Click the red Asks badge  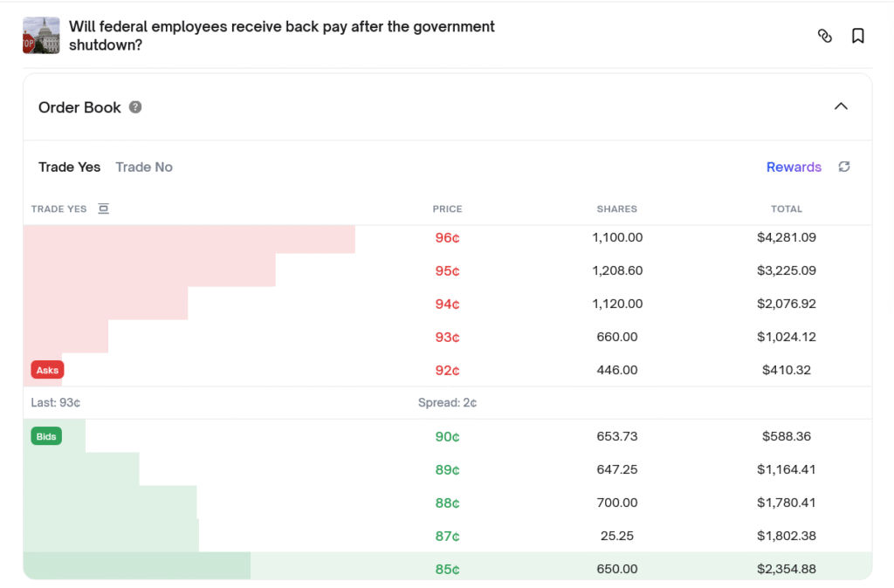coord(47,370)
